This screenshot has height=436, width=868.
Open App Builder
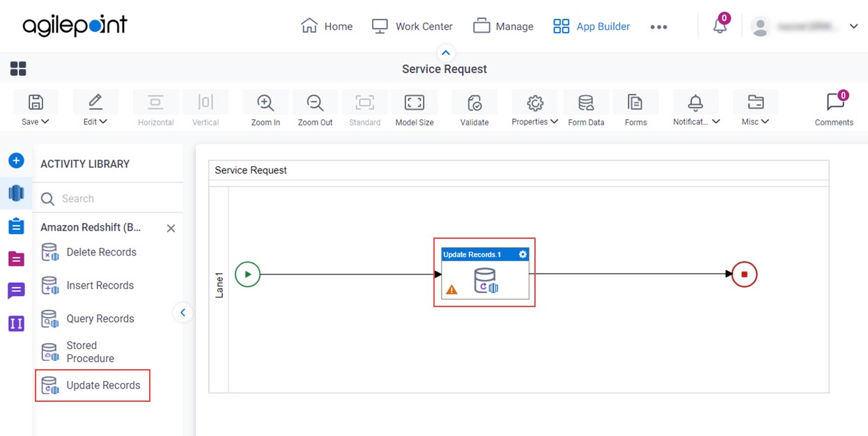(x=591, y=26)
